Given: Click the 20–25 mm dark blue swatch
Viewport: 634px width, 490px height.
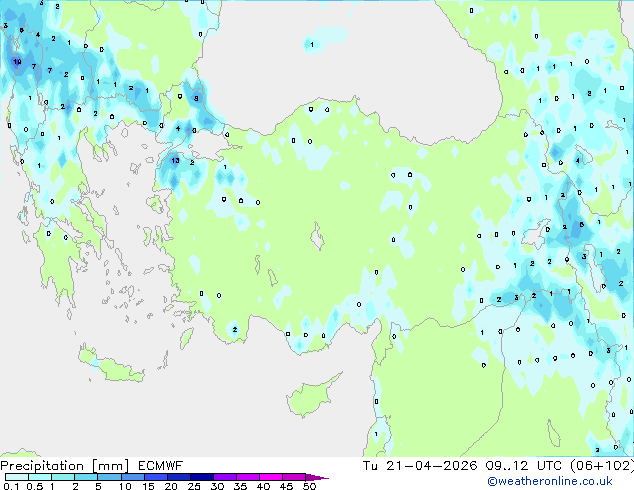Looking at the screenshot, I should pos(178,477).
